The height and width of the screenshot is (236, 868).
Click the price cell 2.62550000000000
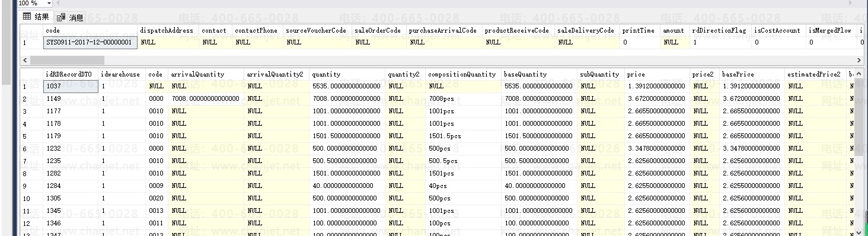(657, 186)
